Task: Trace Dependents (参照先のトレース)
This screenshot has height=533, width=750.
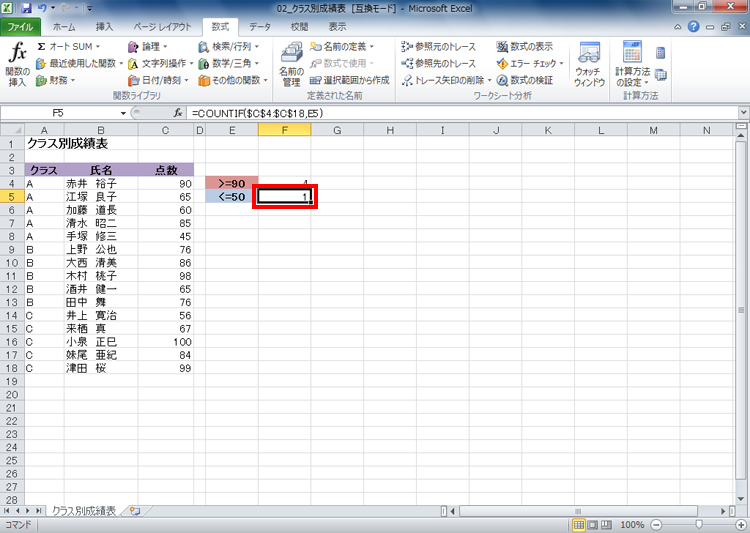Action: pyautogui.click(x=439, y=63)
